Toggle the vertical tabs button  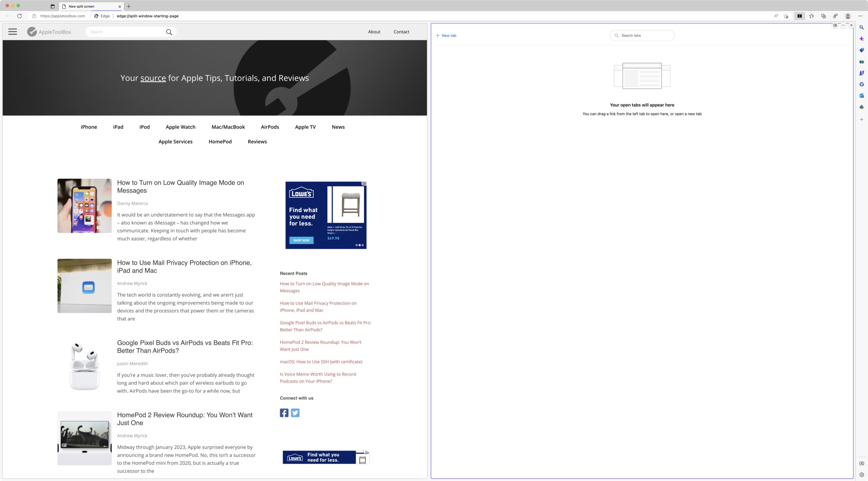click(53, 6)
